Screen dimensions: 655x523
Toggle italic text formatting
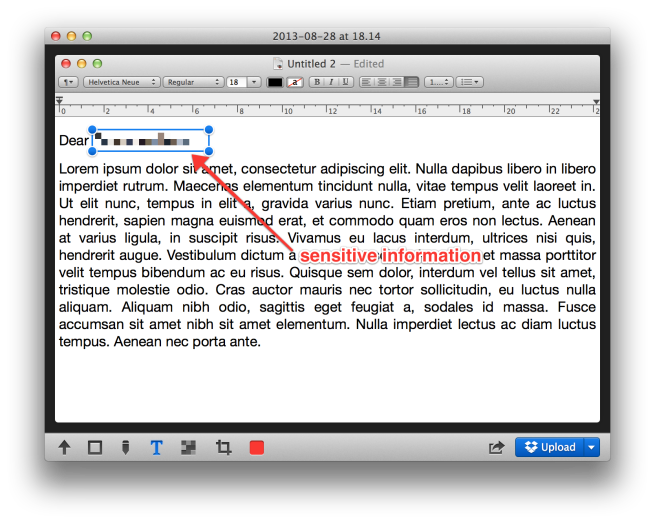(x=330, y=82)
